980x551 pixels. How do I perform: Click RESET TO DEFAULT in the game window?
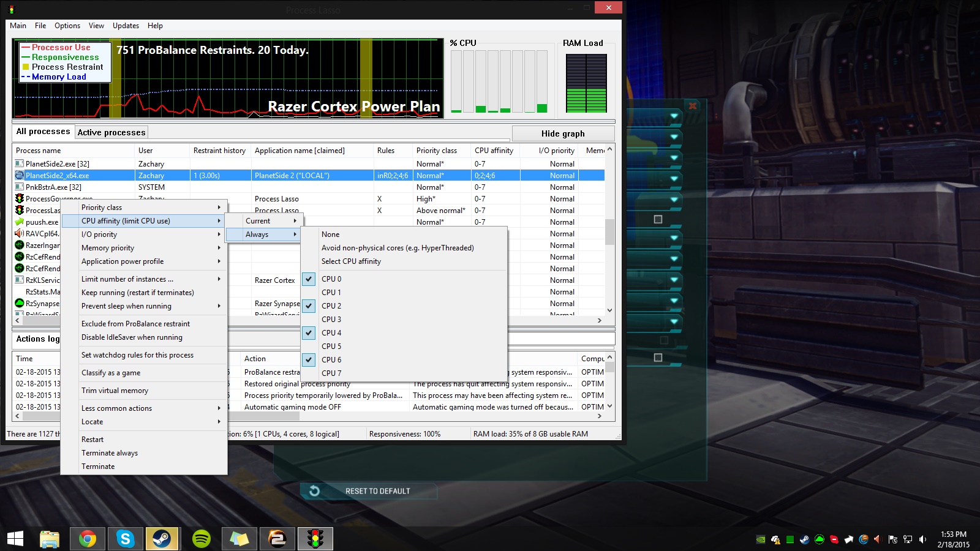coord(369,491)
